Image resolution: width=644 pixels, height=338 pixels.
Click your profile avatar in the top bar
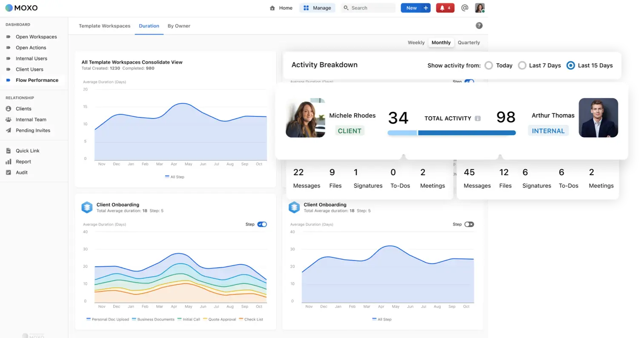pos(480,8)
